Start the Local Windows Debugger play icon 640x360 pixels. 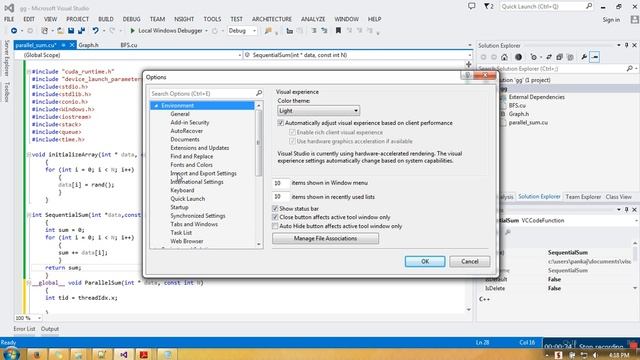(x=132, y=31)
